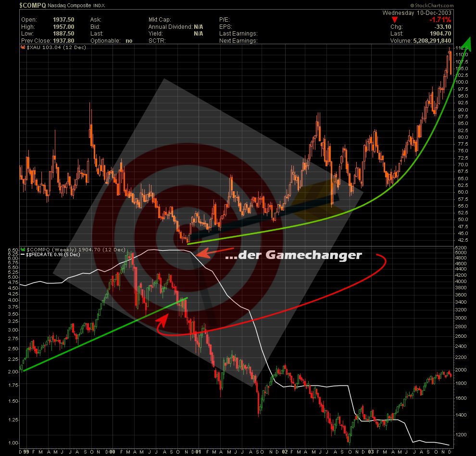Click the 2.00 label on Fed rate axis
476x456 pixels.
(x=13, y=371)
